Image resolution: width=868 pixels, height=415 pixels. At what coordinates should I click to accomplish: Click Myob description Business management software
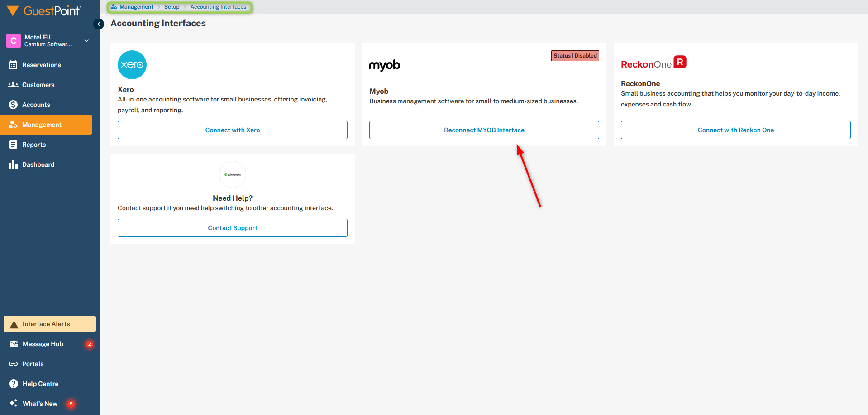coord(473,101)
